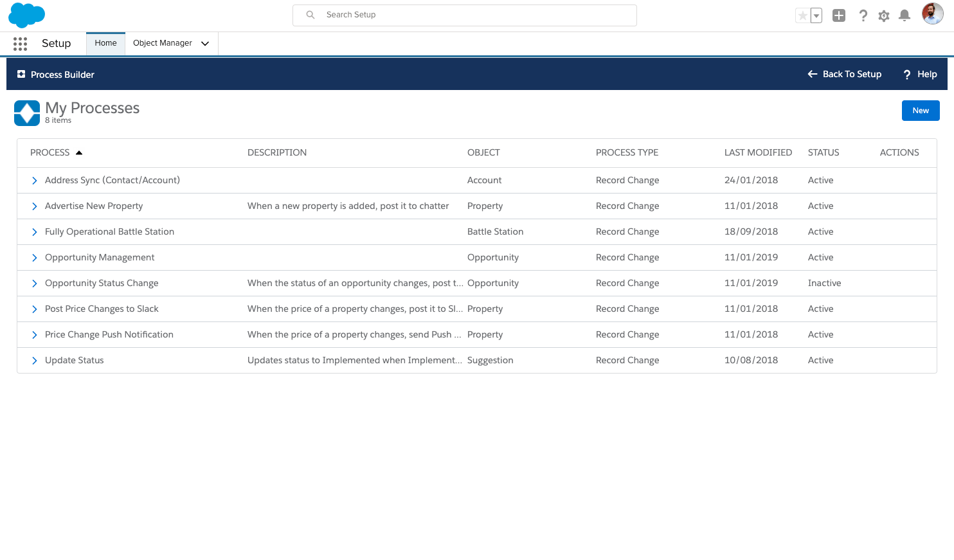Click the My Processes diamond icon
The image size is (954, 560).
click(x=27, y=113)
